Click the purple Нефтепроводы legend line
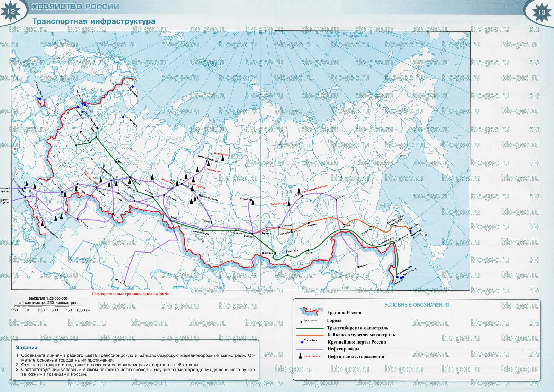This screenshot has height=392, width=554. tap(311, 349)
